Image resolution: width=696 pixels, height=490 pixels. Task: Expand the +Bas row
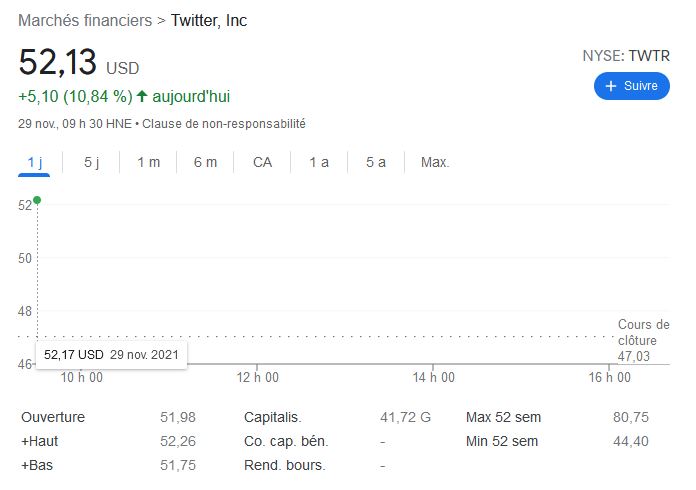37,465
